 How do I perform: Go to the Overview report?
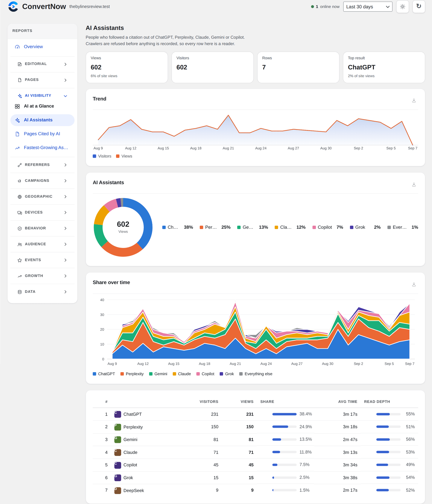(x=43, y=47)
